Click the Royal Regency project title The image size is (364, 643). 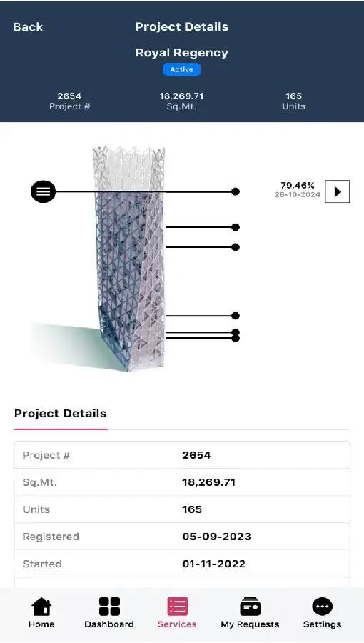(x=182, y=53)
